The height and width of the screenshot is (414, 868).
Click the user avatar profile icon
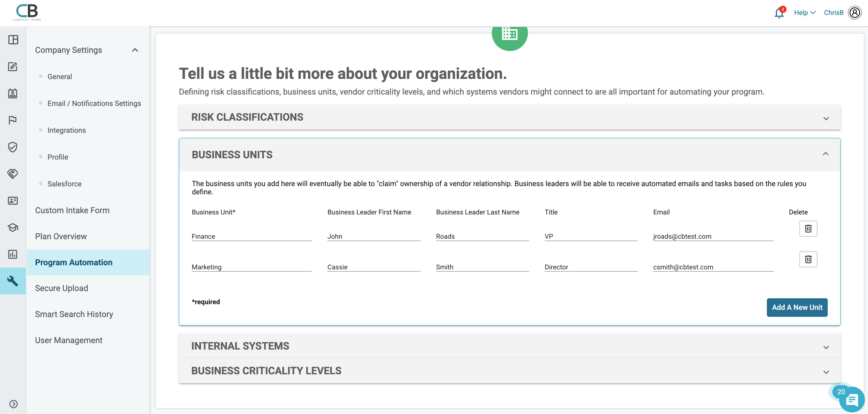click(x=855, y=13)
